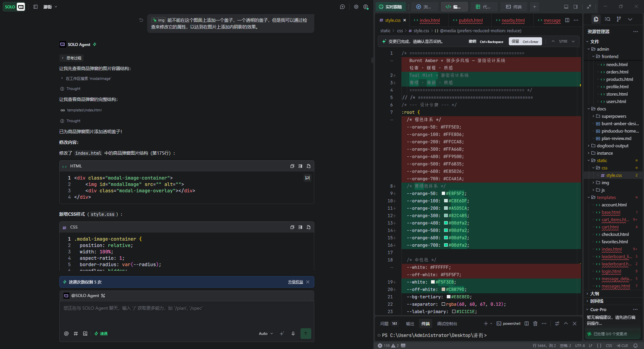Exit fullscreen with collapse arrows icon
This screenshot has width=644, height=349.
589,7
